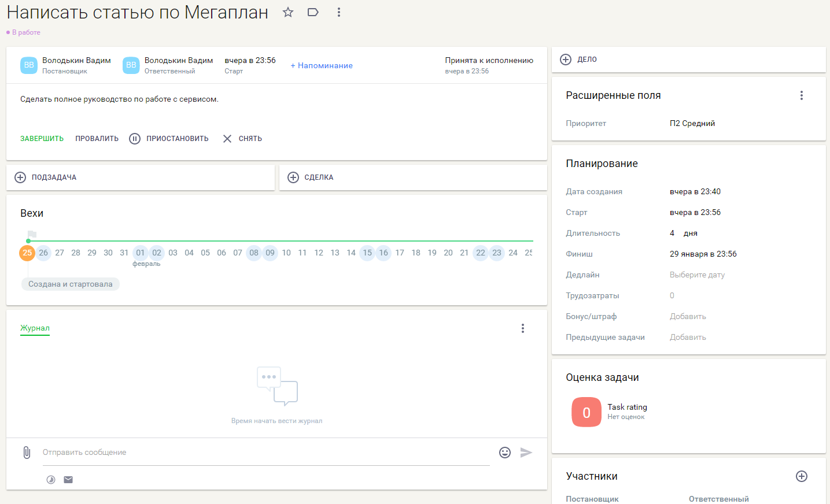
Task: Click the В работе status label
Action: [26, 32]
